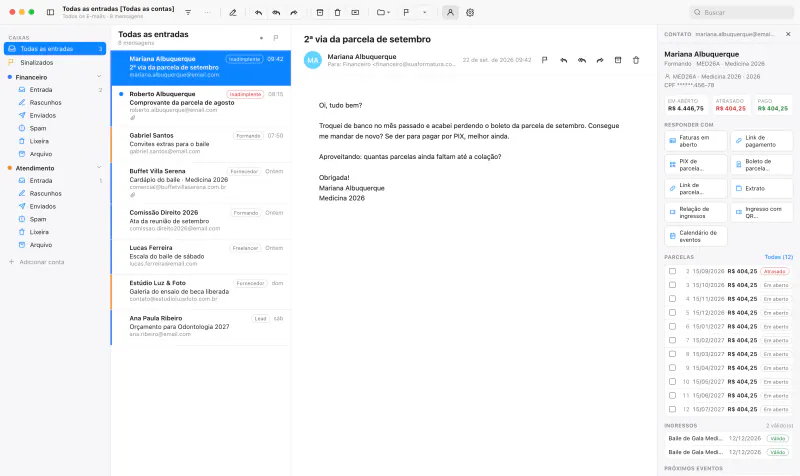Screen dimensions: 800x476
Task: Reply with Extrato
Action: coord(762,188)
